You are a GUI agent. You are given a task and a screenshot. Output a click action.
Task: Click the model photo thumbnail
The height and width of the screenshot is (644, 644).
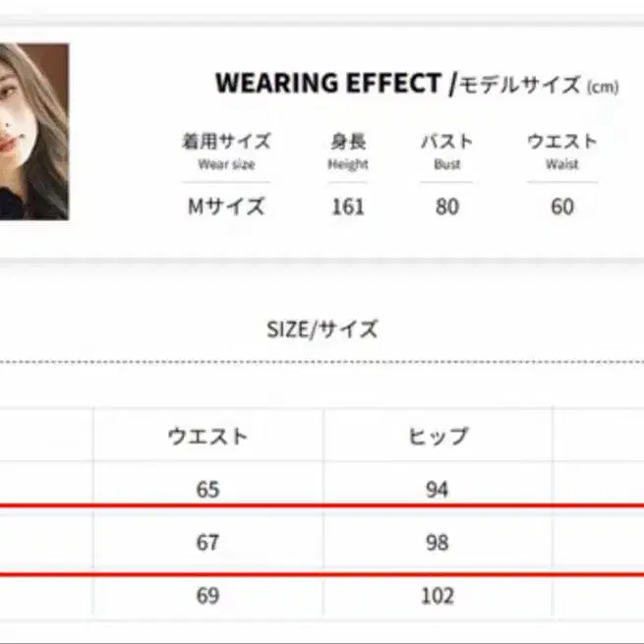34,131
